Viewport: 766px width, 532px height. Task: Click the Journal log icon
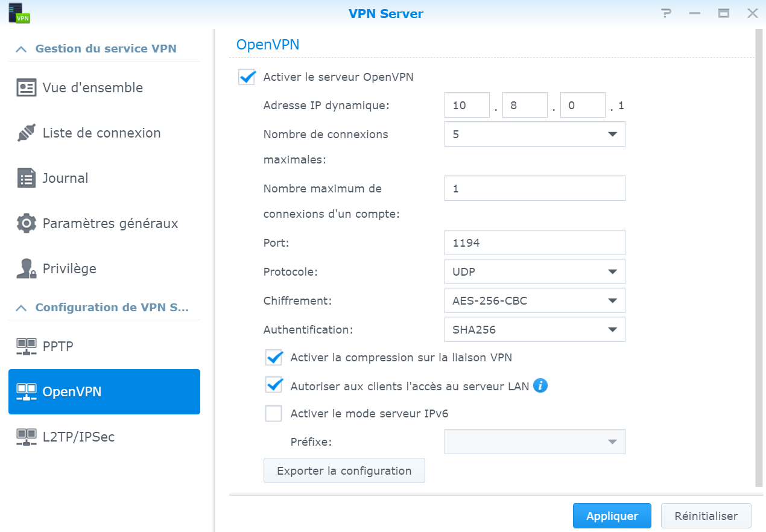[x=26, y=179]
